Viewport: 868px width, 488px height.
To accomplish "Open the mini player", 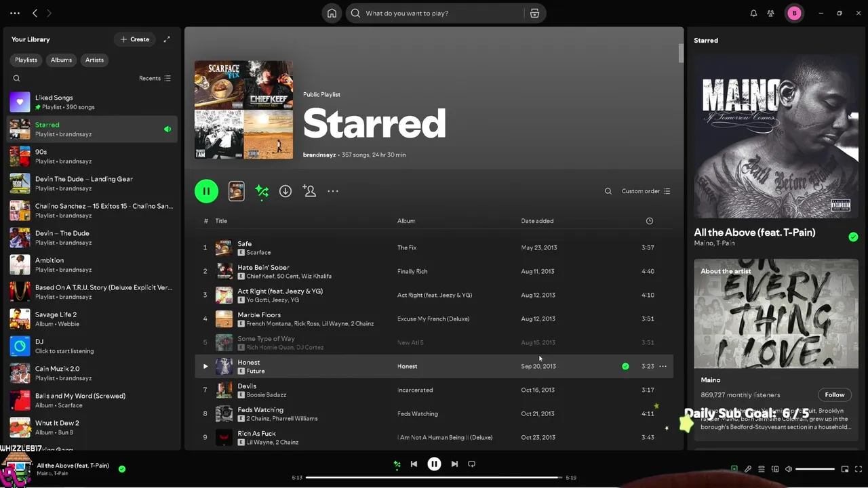I will [845, 469].
